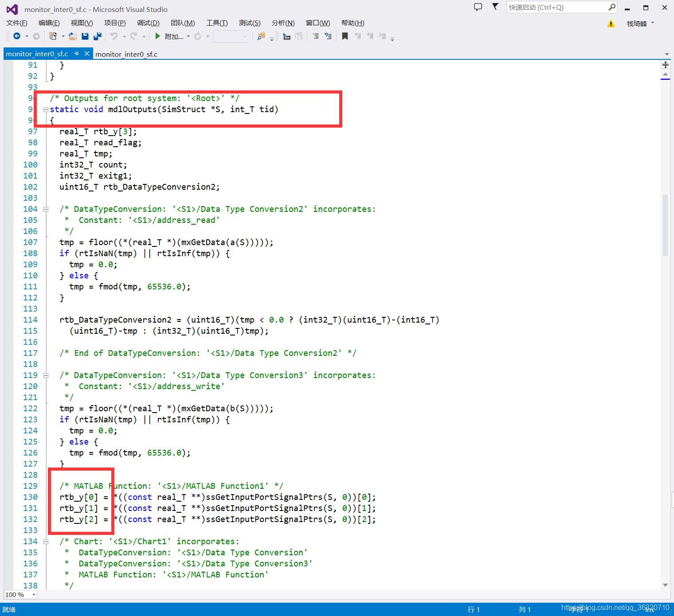Viewport: 674px width, 616px height.
Task: Click the Undo arrow icon
Action: tap(114, 36)
